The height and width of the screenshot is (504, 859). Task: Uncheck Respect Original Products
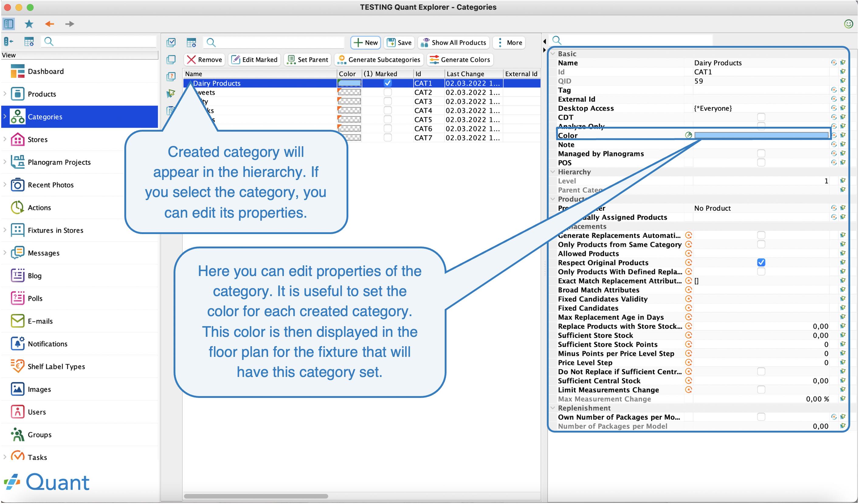click(x=761, y=262)
